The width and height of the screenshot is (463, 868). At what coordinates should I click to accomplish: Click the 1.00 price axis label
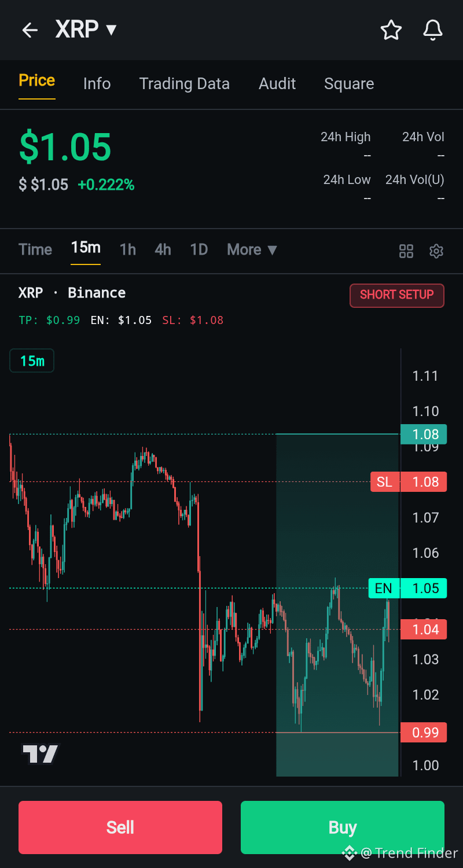[425, 766]
